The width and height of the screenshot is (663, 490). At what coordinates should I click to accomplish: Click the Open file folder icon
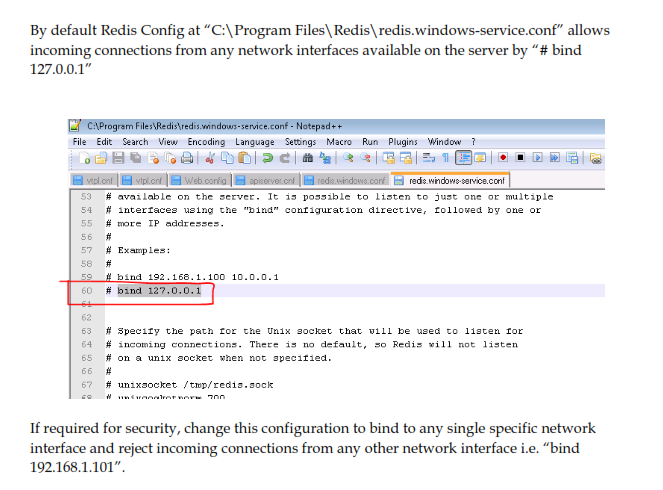101,158
